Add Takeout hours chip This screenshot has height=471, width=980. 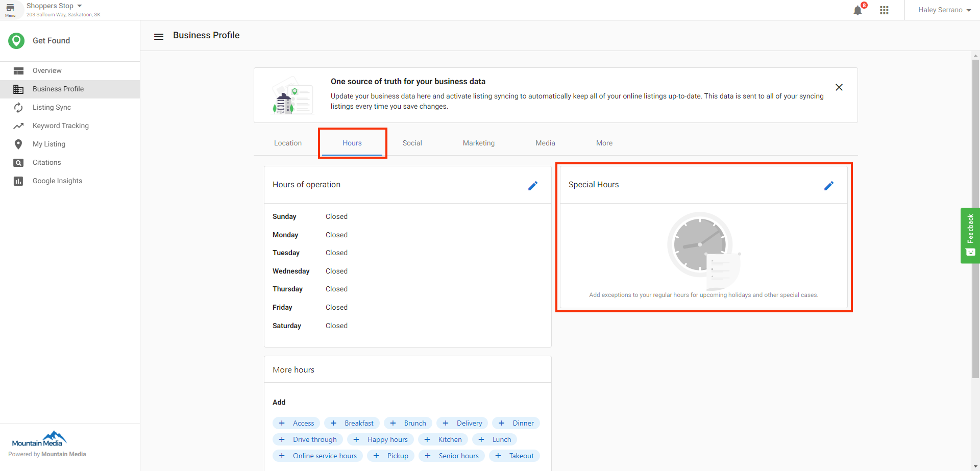click(514, 456)
